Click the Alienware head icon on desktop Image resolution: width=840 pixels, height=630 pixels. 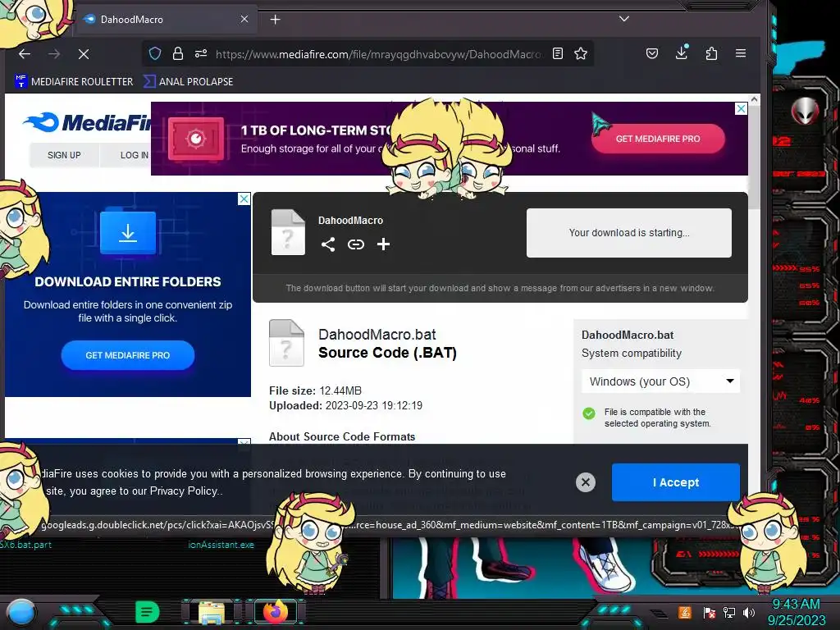click(x=805, y=112)
